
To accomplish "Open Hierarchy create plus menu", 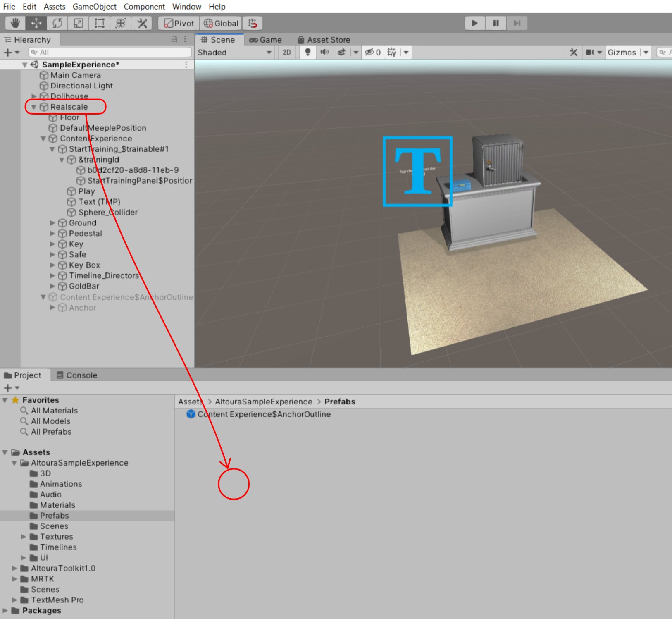I will [x=11, y=52].
